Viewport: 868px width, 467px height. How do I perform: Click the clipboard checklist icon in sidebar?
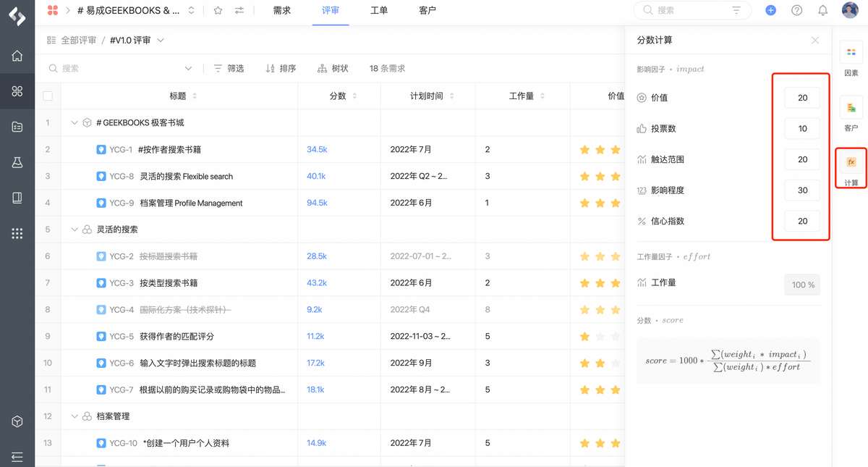[17, 127]
